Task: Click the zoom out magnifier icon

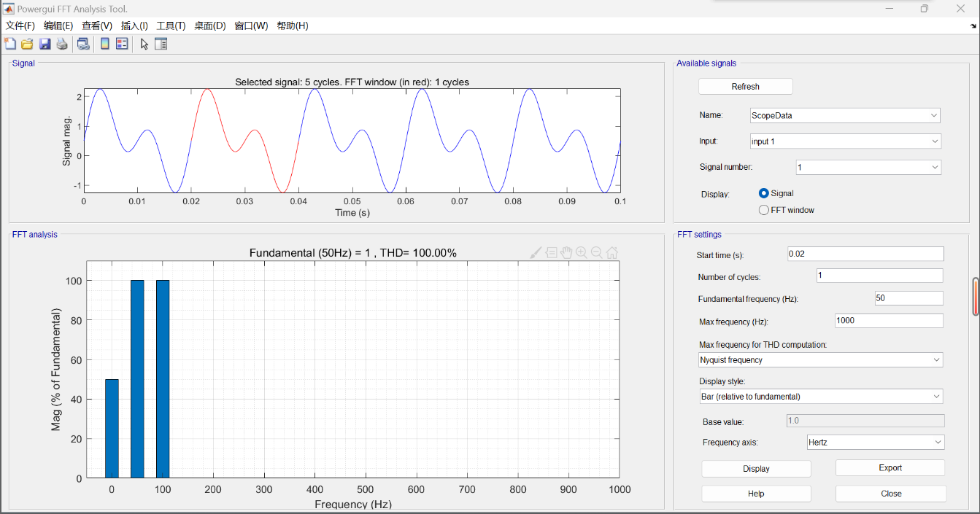Action: click(x=597, y=253)
